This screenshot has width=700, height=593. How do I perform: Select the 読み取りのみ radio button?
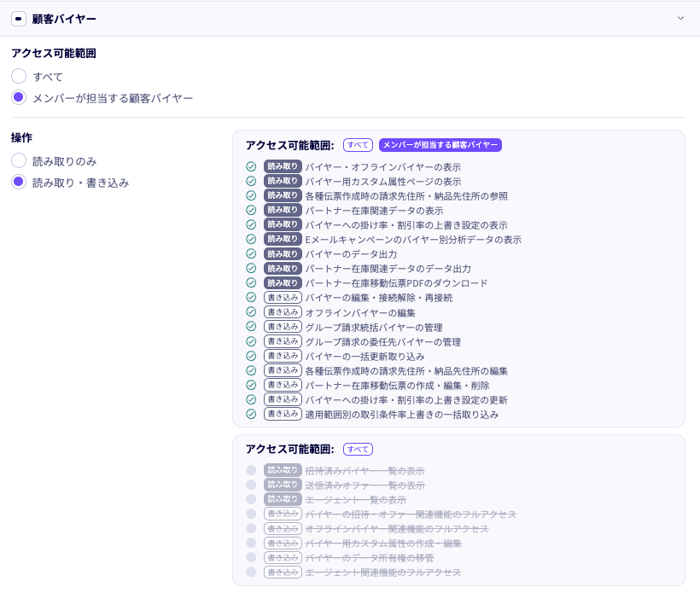(17, 160)
